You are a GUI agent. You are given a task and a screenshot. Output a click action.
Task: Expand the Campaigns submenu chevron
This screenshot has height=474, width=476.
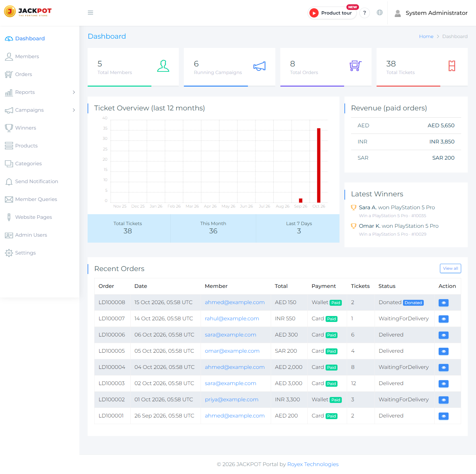tap(74, 110)
